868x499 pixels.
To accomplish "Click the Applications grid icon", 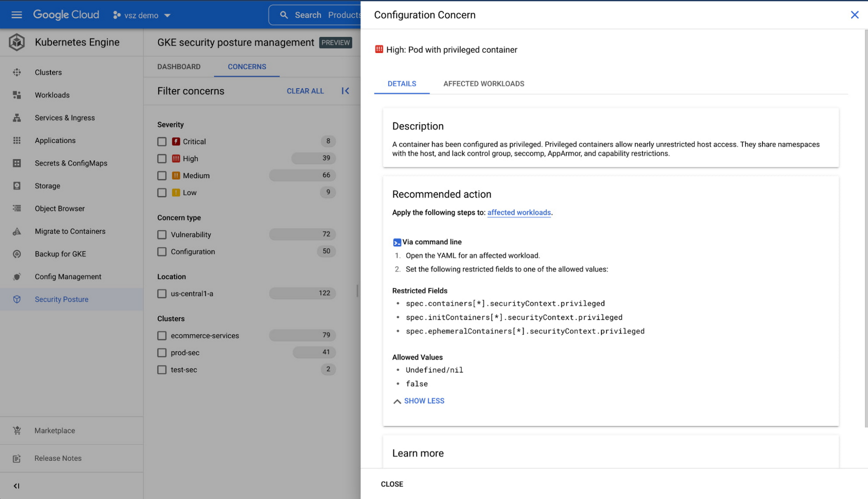I will click(x=17, y=140).
